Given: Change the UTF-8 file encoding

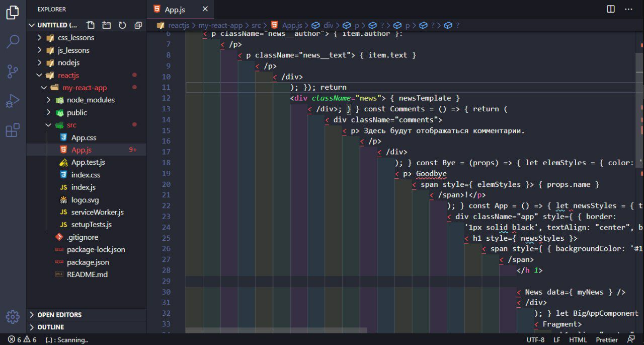Looking at the screenshot, I should 535,339.
